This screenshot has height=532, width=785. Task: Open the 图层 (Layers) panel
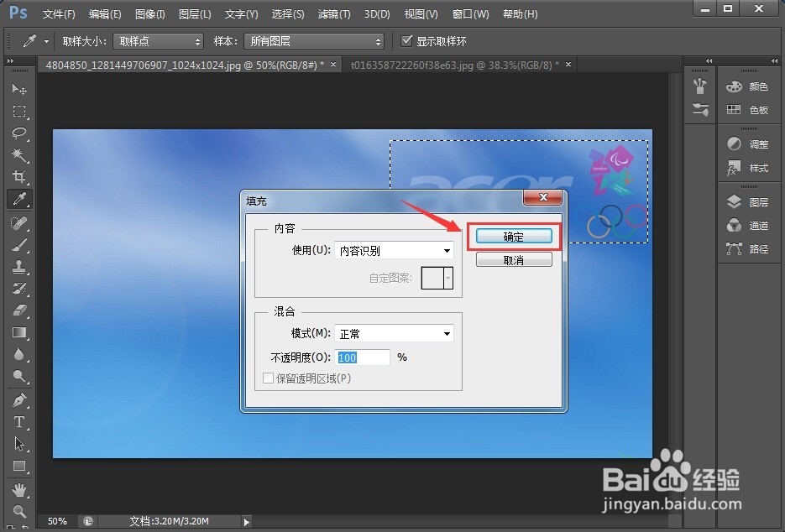[x=750, y=201]
